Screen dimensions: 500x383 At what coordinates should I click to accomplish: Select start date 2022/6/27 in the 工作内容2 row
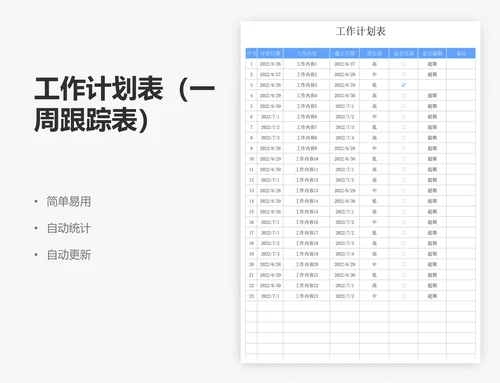[270, 74]
